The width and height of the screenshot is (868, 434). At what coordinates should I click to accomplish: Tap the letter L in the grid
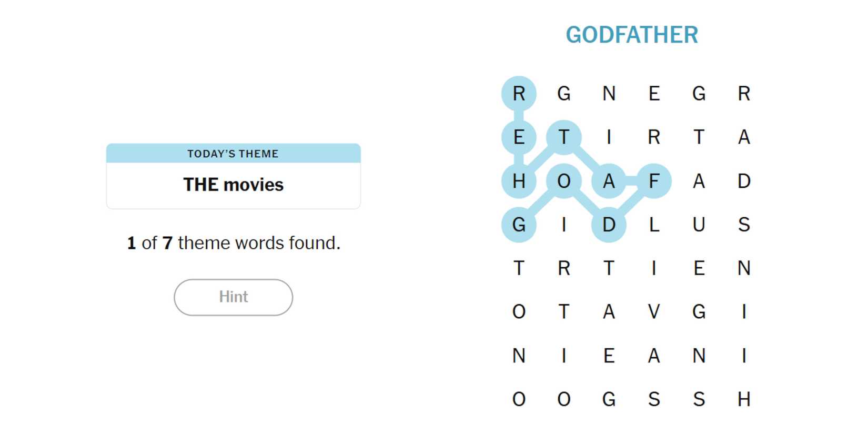point(654,225)
